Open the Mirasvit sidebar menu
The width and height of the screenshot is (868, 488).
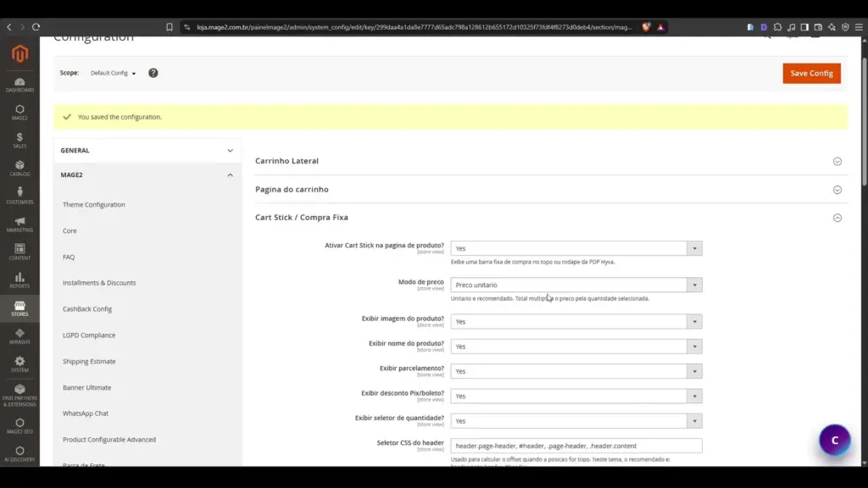click(20, 335)
